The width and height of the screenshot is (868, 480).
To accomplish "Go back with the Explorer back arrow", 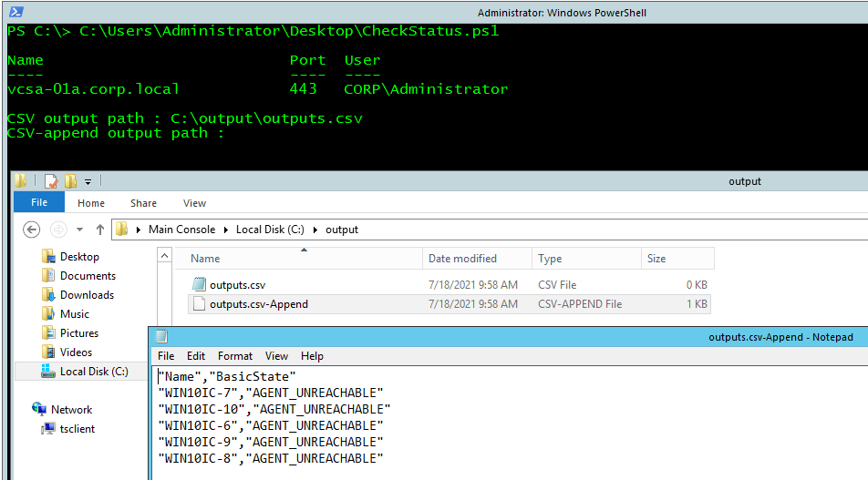I will [x=32, y=229].
